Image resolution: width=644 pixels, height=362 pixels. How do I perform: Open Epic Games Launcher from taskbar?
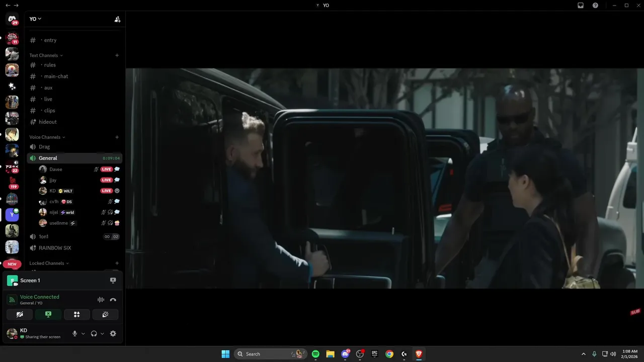(x=374, y=354)
